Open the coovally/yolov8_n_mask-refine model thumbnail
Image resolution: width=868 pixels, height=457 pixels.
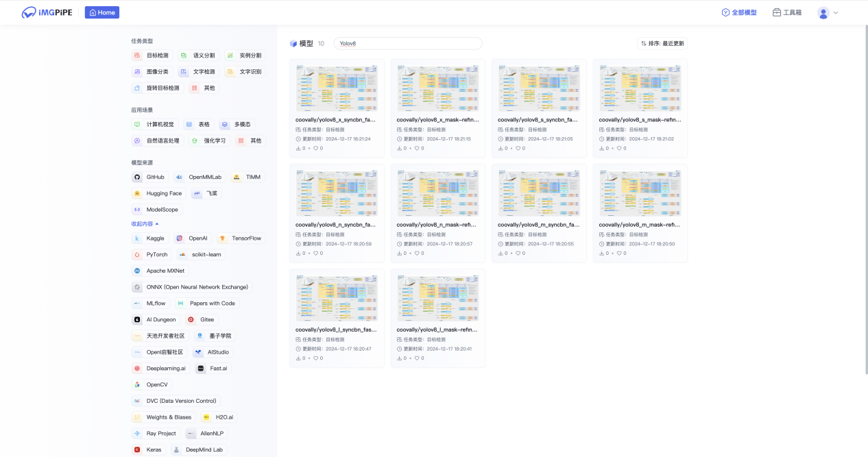(437, 193)
